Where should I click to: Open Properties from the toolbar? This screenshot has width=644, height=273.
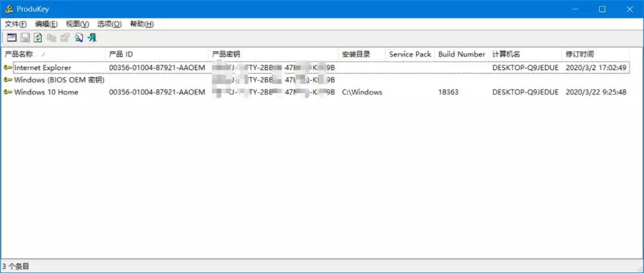coord(65,38)
